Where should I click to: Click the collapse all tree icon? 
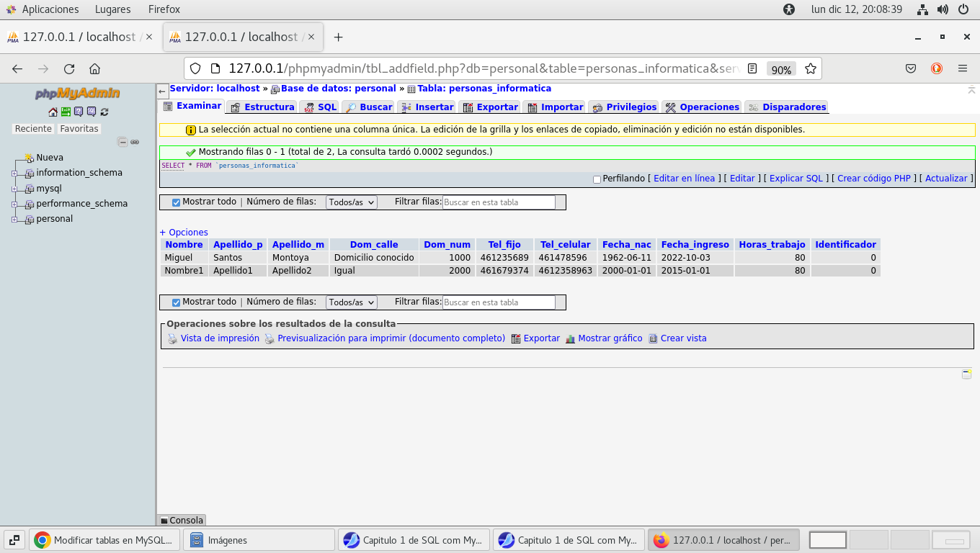coord(122,143)
